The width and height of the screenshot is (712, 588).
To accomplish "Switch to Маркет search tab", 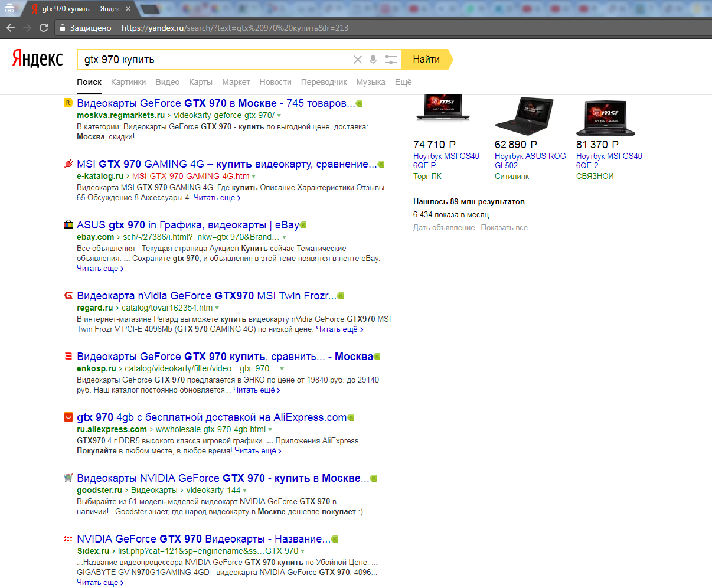I will coord(236,82).
